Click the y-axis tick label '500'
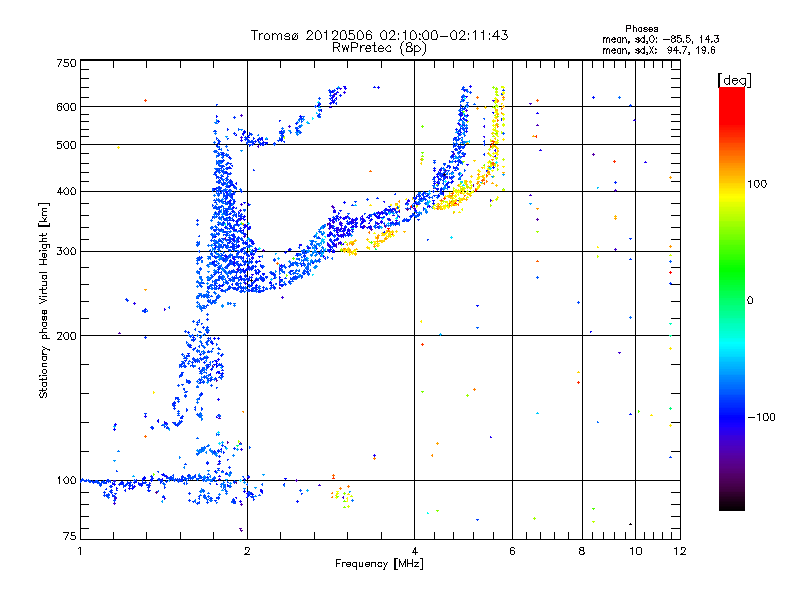Image resolution: width=800 pixels, height=600 pixels. 66,145
